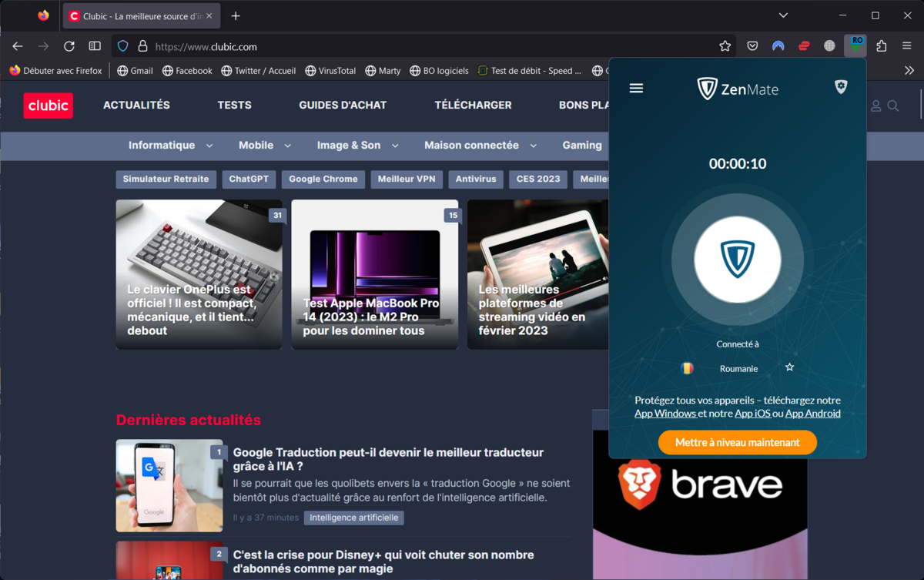Bookmark this page with the star

[x=725, y=46]
